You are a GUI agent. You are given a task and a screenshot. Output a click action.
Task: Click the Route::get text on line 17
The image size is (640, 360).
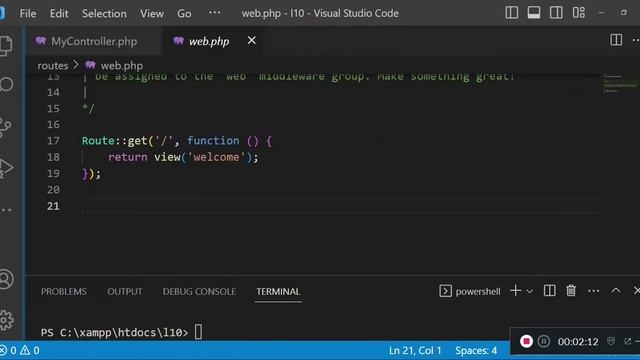(x=114, y=141)
